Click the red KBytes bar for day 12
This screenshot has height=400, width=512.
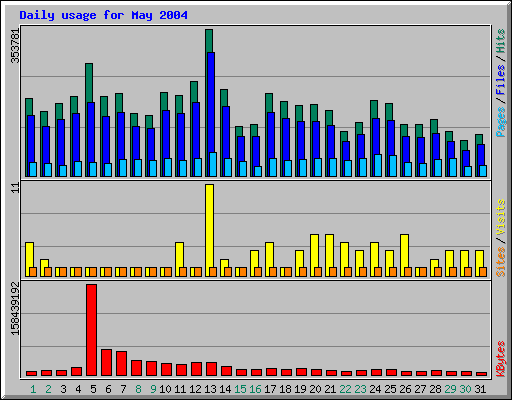tap(196, 369)
